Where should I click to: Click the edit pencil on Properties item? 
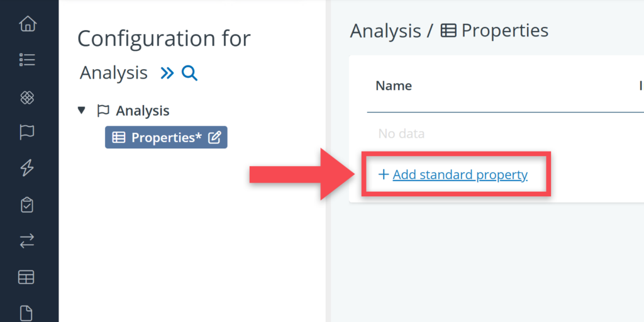(x=214, y=138)
